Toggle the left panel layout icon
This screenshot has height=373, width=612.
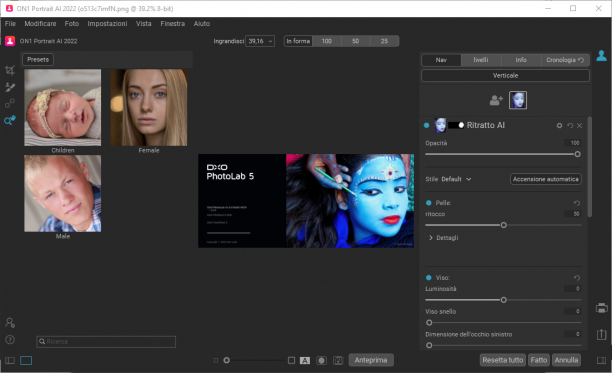pos(10,360)
